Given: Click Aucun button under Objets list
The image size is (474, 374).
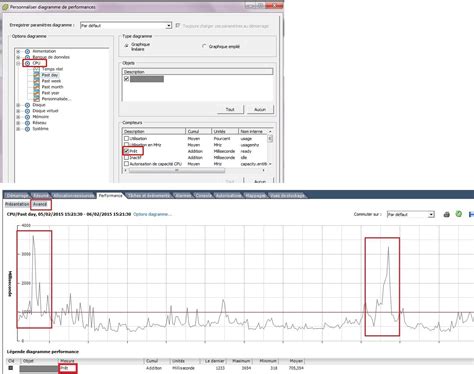Looking at the screenshot, I should pyautogui.click(x=260, y=110).
